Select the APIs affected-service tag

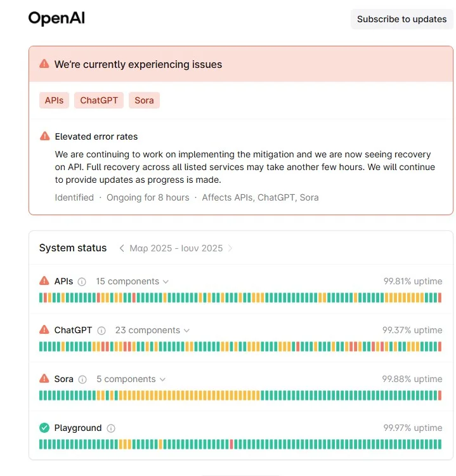54,100
